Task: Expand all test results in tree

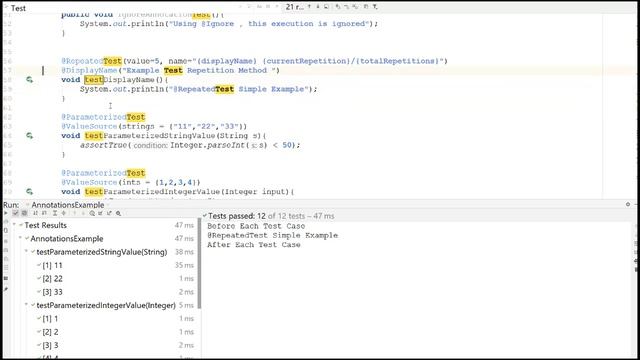Action: [55, 213]
